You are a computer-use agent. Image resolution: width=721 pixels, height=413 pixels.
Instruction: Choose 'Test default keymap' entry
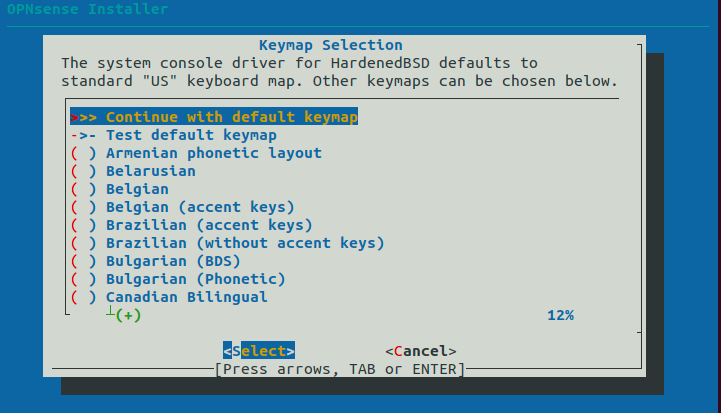click(x=173, y=135)
